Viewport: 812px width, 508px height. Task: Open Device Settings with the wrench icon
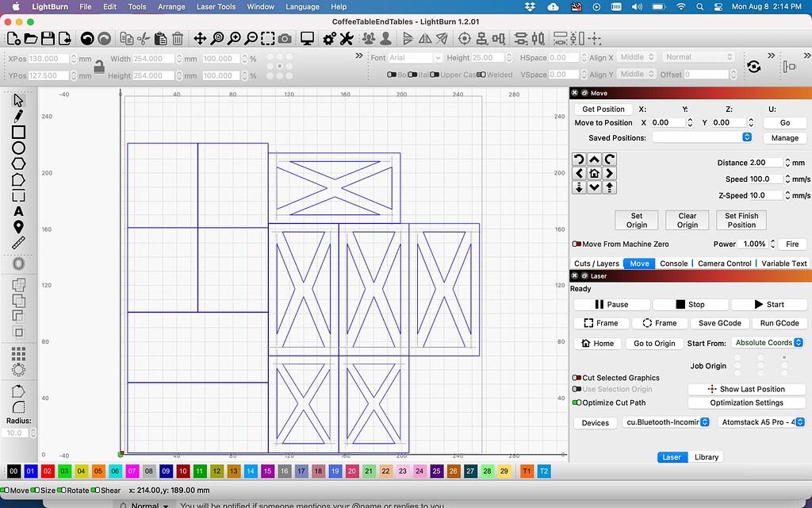click(x=346, y=37)
